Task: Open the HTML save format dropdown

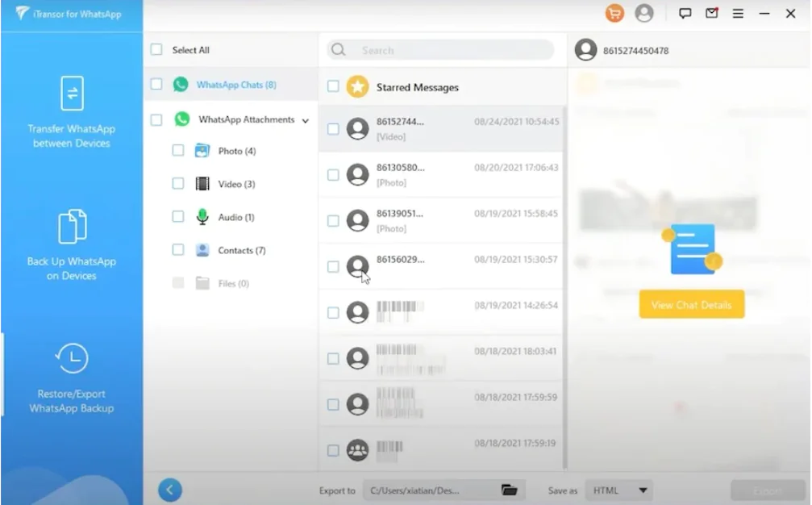Action: [618, 489]
